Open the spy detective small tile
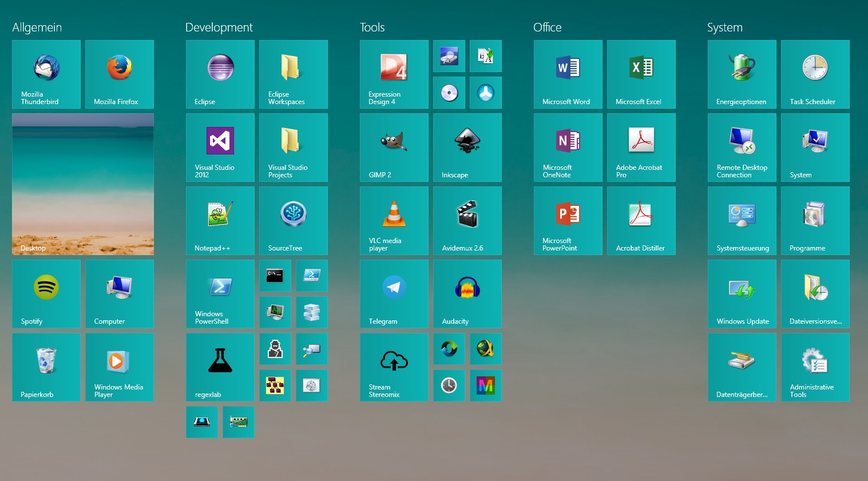868x481 pixels. pos(275,349)
